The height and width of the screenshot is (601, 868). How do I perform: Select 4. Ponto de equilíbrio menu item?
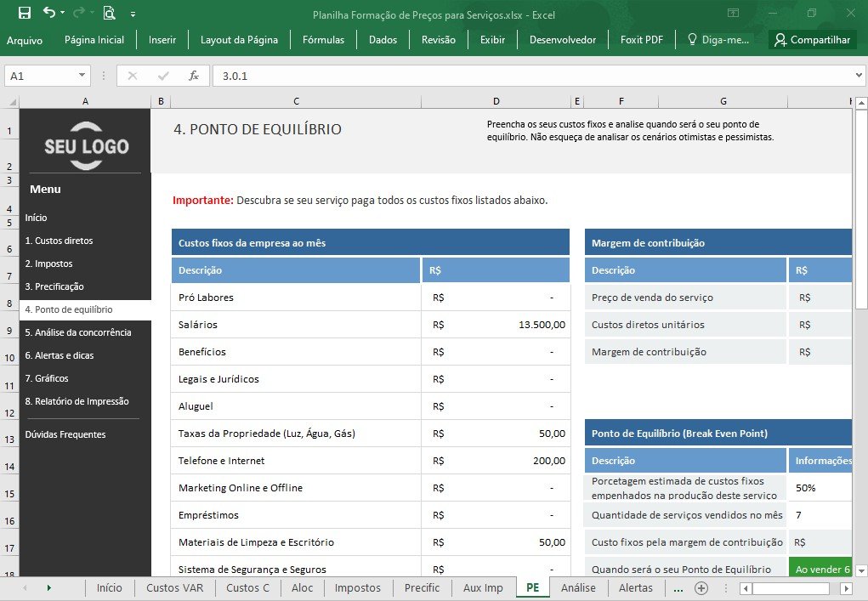pos(85,310)
